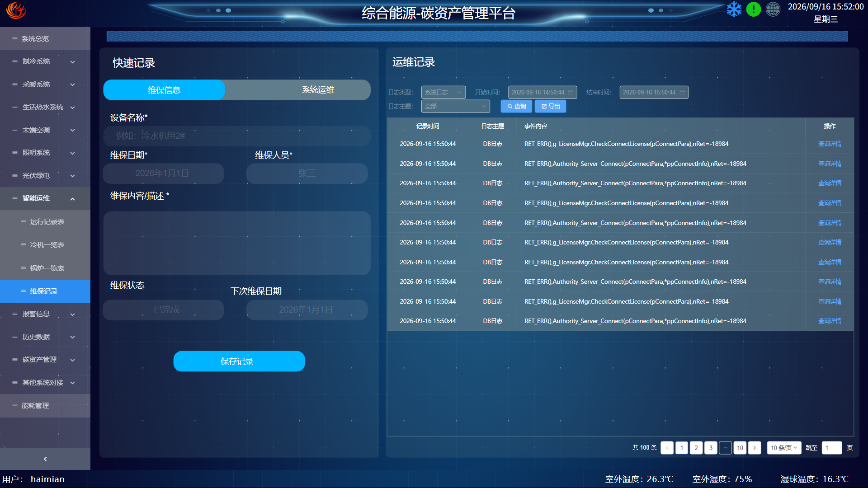Screen dimensions: 868x488
Task: Collapse the 智能运维 menu
Action: [x=45, y=198]
